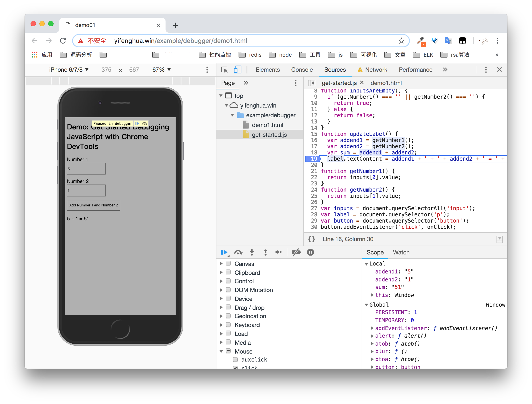Switch to demo1.html editor tab

coord(386,83)
